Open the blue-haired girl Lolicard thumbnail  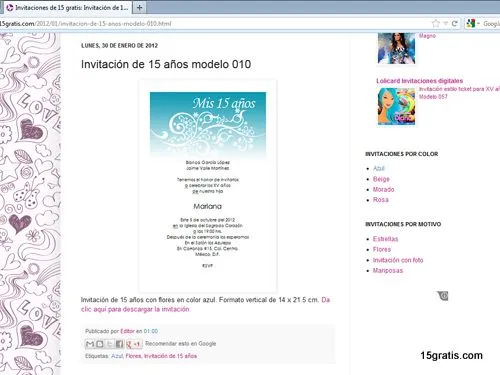[396, 106]
